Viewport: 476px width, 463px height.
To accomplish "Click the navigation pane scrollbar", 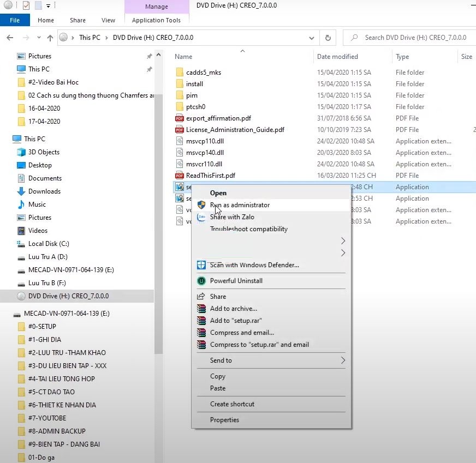I will tap(158, 224).
